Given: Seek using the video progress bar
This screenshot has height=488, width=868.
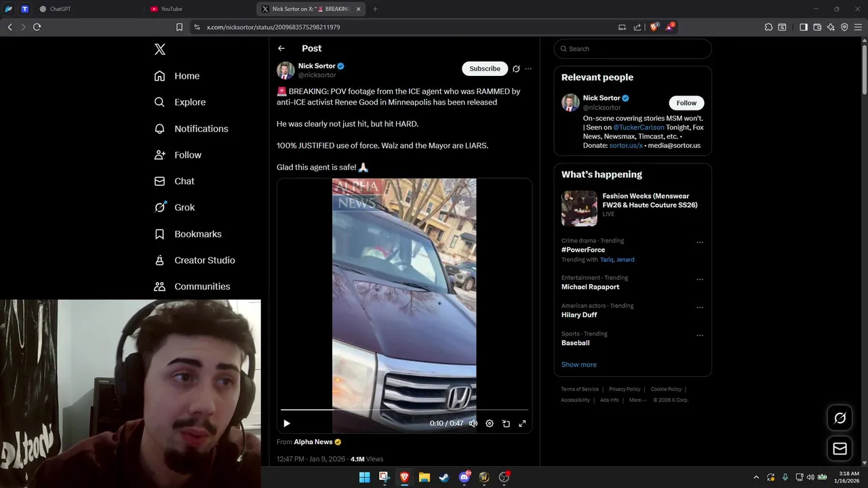Looking at the screenshot, I should [404, 410].
